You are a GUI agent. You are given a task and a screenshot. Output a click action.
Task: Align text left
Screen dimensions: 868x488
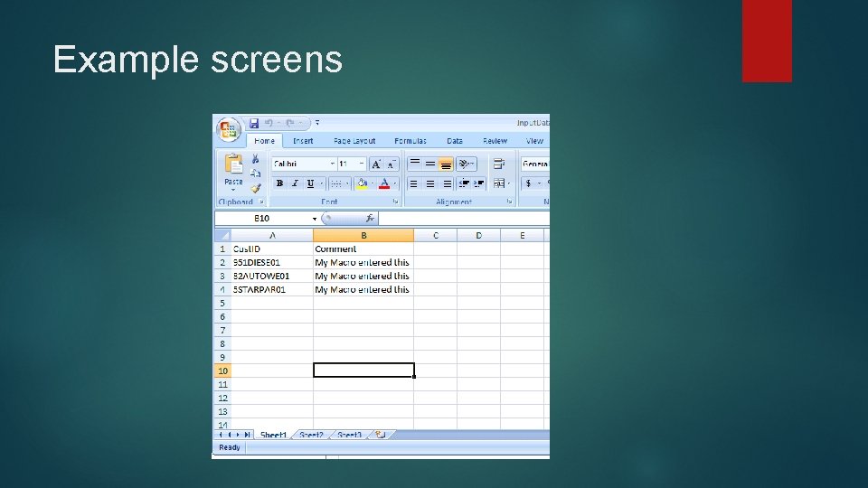[413, 183]
